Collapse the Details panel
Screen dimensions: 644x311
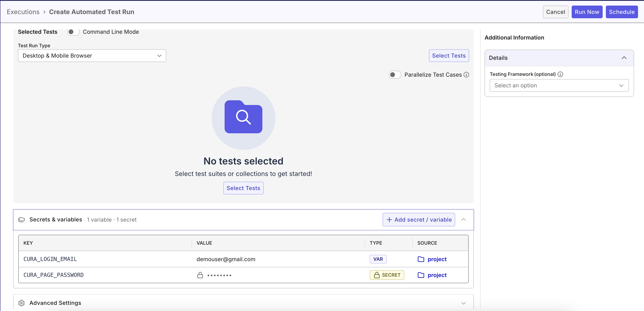624,58
